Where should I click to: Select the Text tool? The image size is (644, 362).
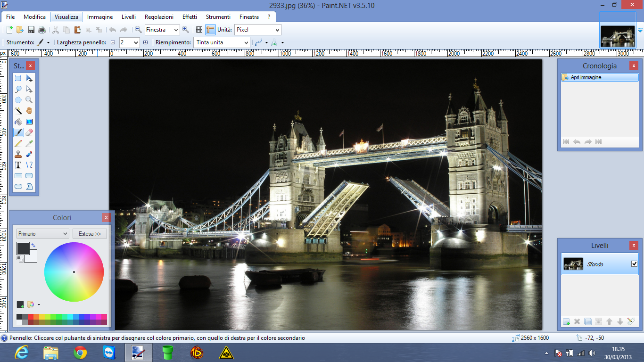(18, 165)
